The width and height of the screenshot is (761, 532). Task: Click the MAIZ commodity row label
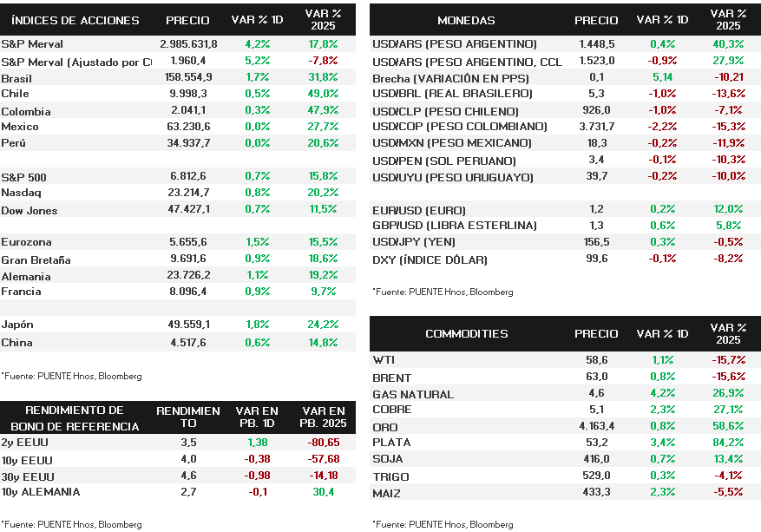click(x=387, y=492)
